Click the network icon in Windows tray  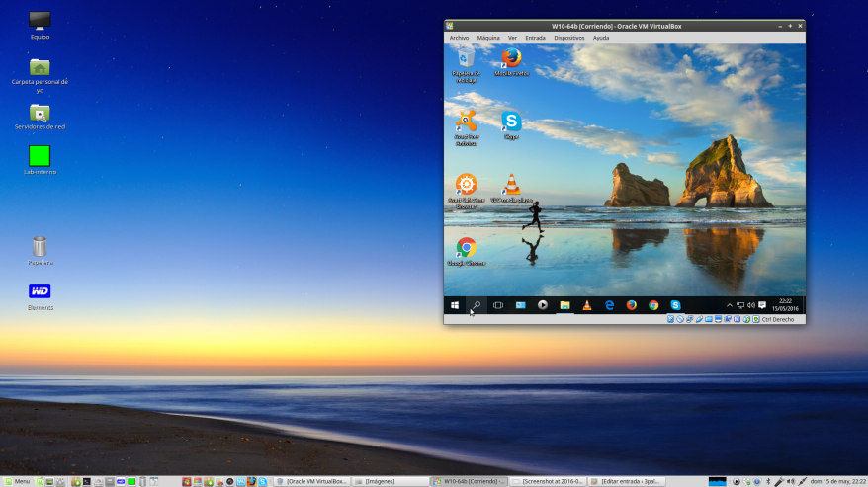click(x=740, y=305)
